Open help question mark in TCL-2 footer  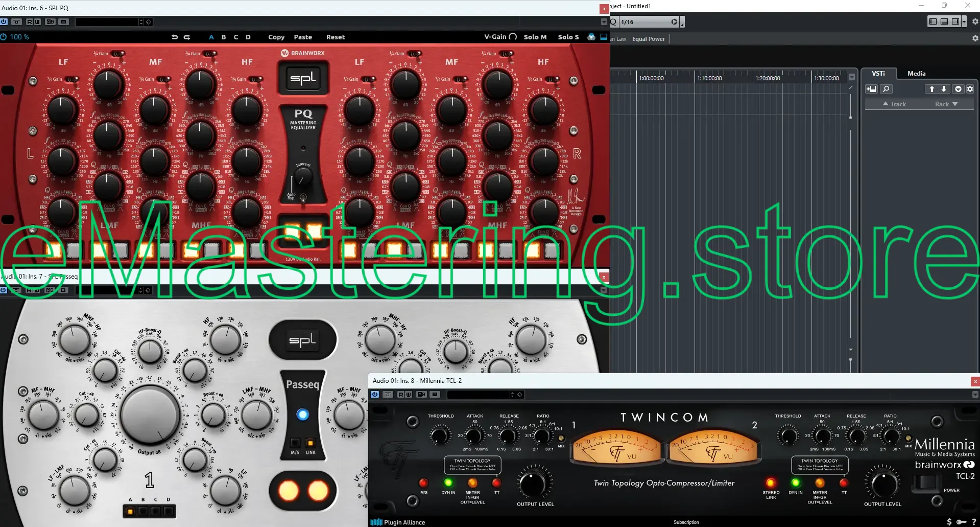(x=974, y=522)
